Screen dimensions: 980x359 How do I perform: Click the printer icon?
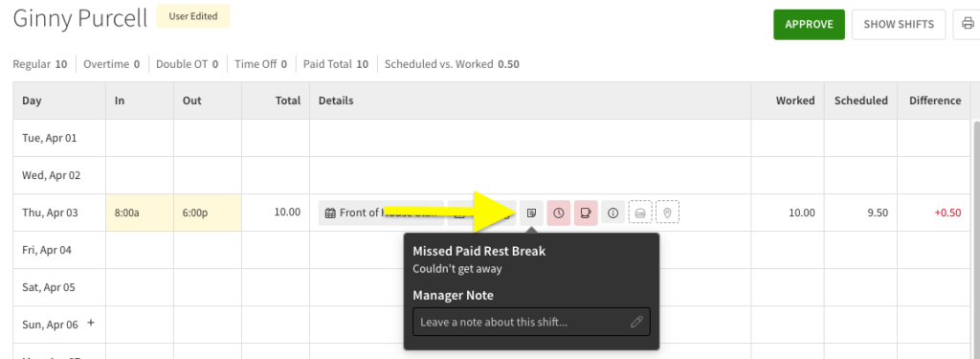click(x=968, y=24)
